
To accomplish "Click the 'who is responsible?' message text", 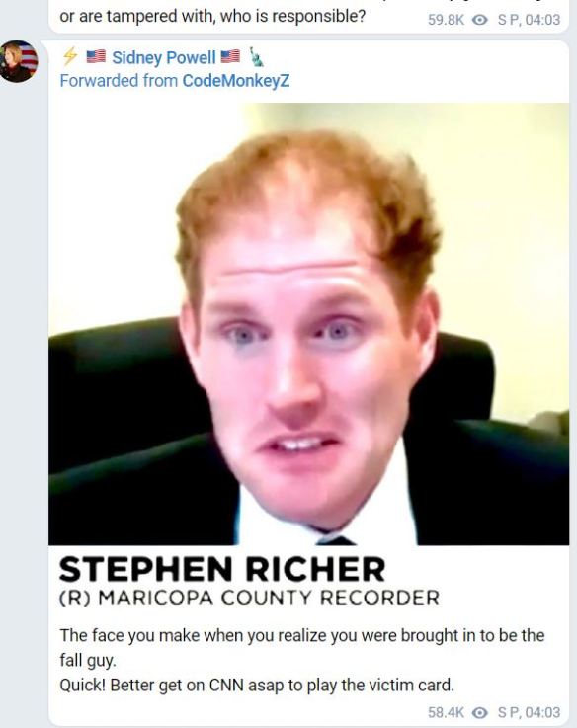I will (292, 16).
